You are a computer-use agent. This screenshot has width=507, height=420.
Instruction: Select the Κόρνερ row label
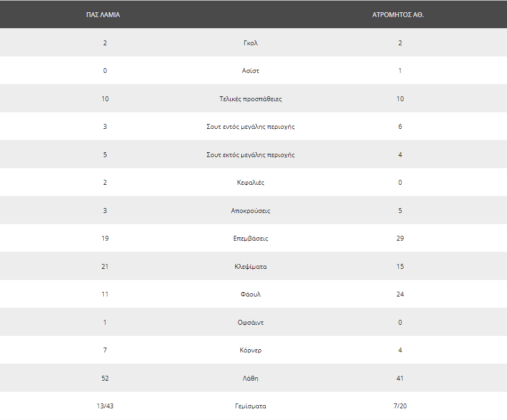click(x=251, y=350)
